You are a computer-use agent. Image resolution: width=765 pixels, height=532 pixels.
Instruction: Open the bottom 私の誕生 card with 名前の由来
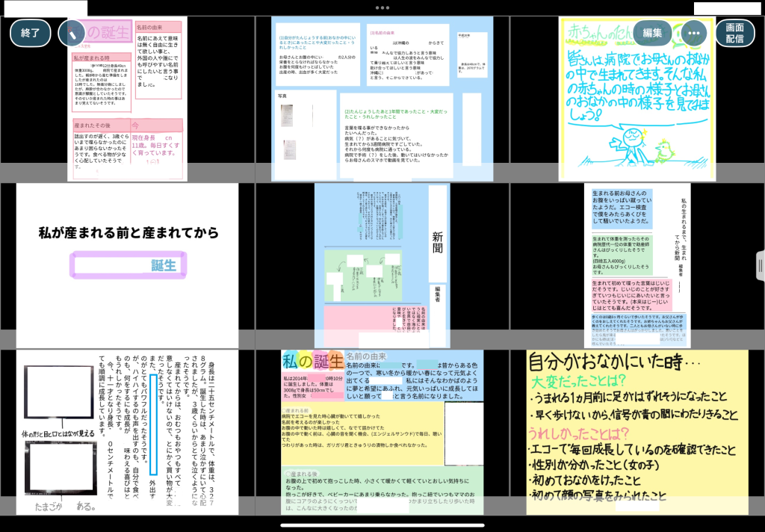click(x=382, y=432)
